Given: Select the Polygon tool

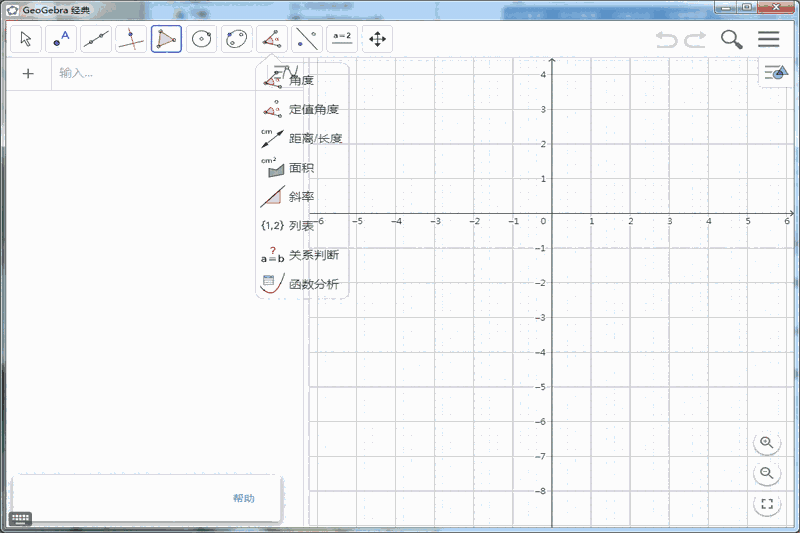Looking at the screenshot, I should pos(166,39).
